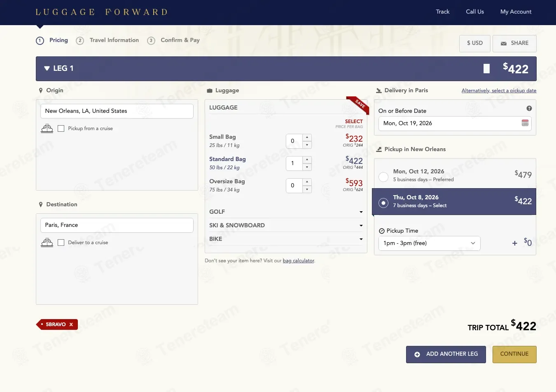Remove the 5BRAVO promo code
Image resolution: width=556 pixels, height=392 pixels.
click(71, 324)
